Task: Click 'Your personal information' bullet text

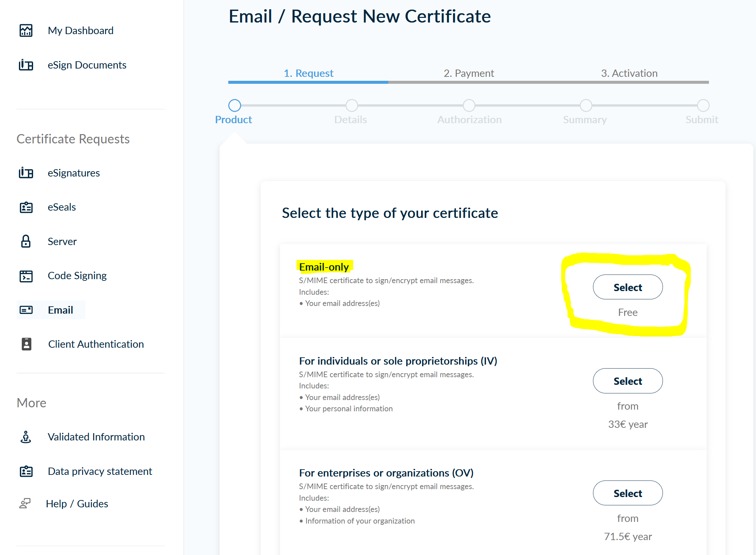Action: pyautogui.click(x=349, y=409)
